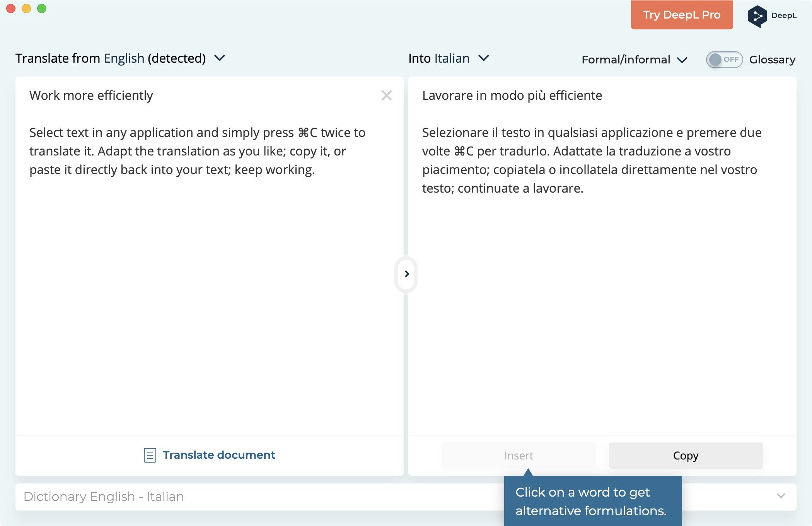
Task: Click the dictionary panel chevron icon
Action: point(781,497)
